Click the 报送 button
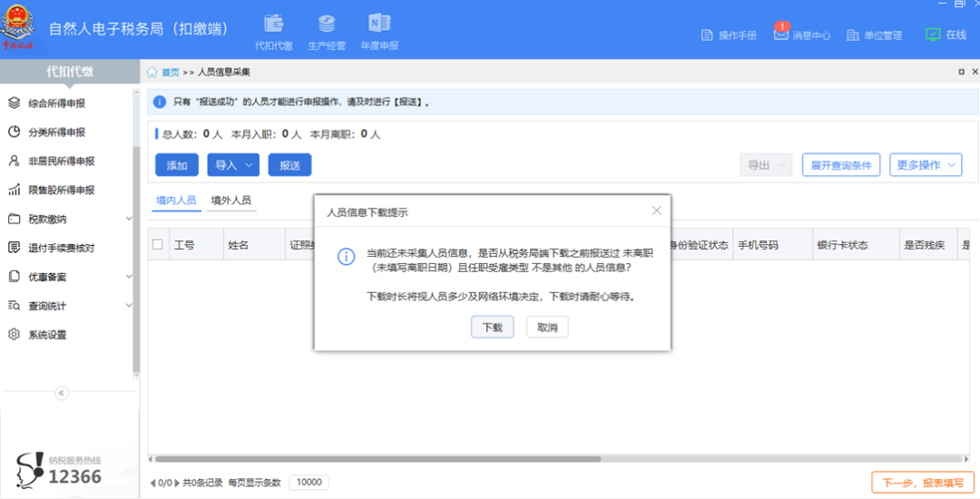 289,165
